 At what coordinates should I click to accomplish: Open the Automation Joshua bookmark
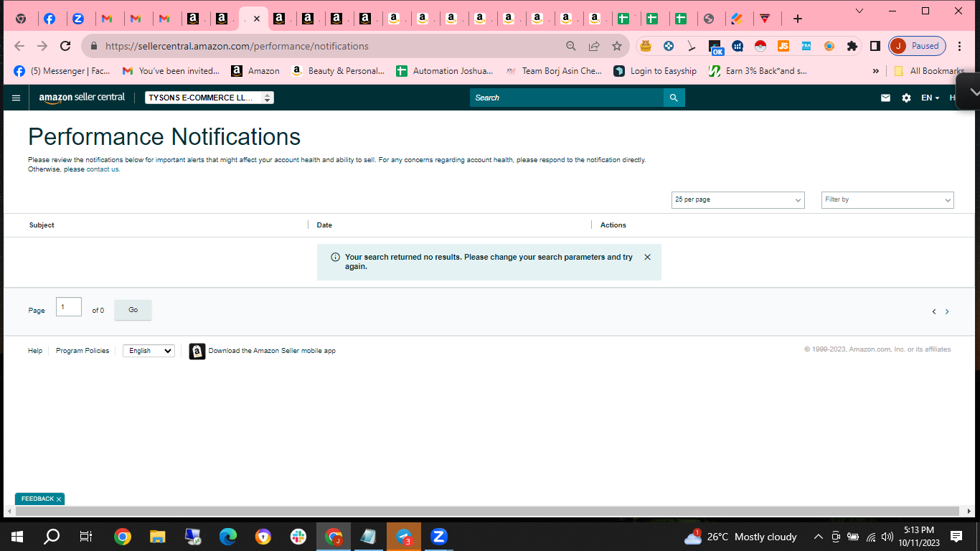point(444,71)
